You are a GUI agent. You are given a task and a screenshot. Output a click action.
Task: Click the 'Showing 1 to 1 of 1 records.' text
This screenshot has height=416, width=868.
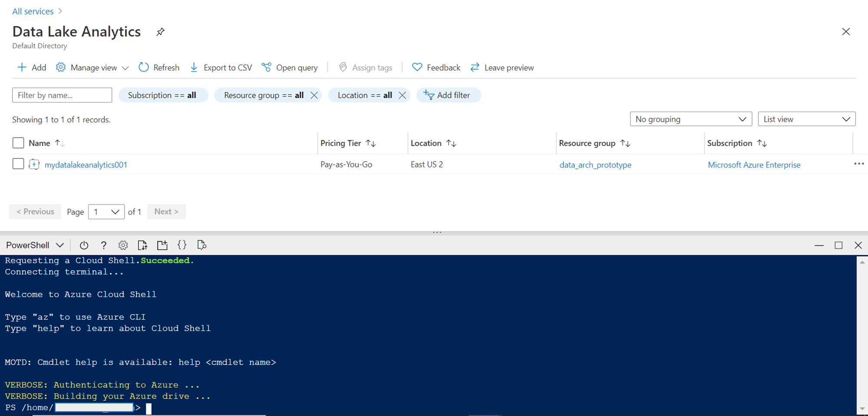point(61,119)
